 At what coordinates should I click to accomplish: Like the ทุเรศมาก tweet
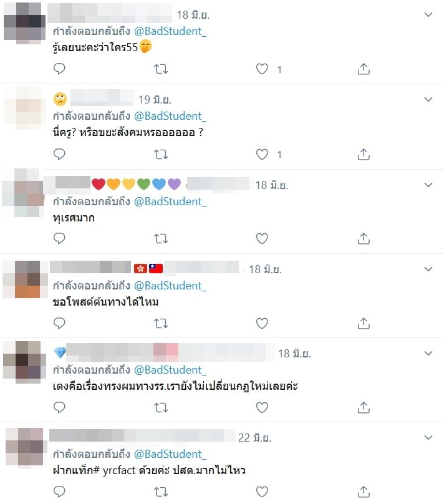coord(262,238)
